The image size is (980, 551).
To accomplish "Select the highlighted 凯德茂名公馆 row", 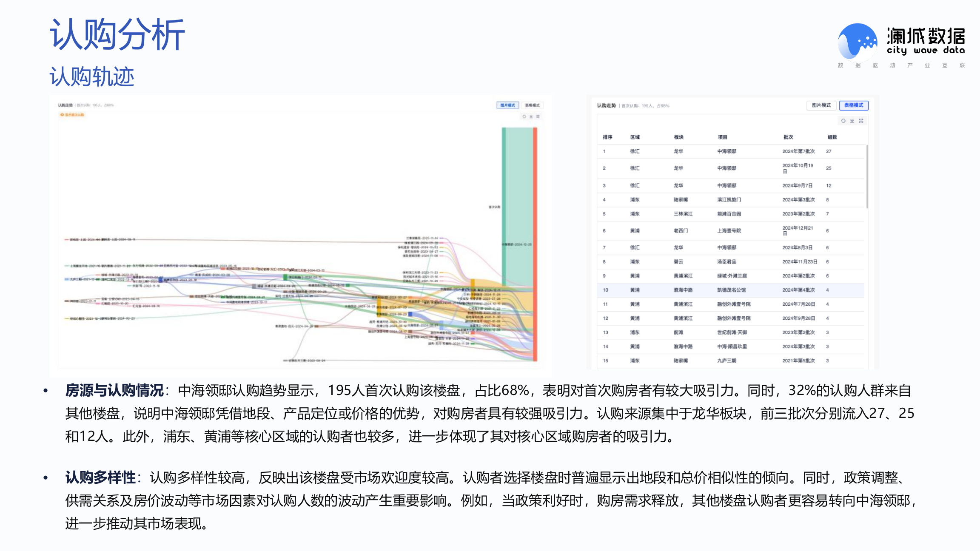I will [731, 290].
